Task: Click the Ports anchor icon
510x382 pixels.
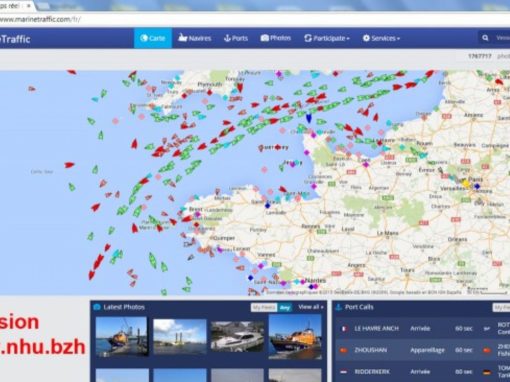Action: pyautogui.click(x=227, y=38)
